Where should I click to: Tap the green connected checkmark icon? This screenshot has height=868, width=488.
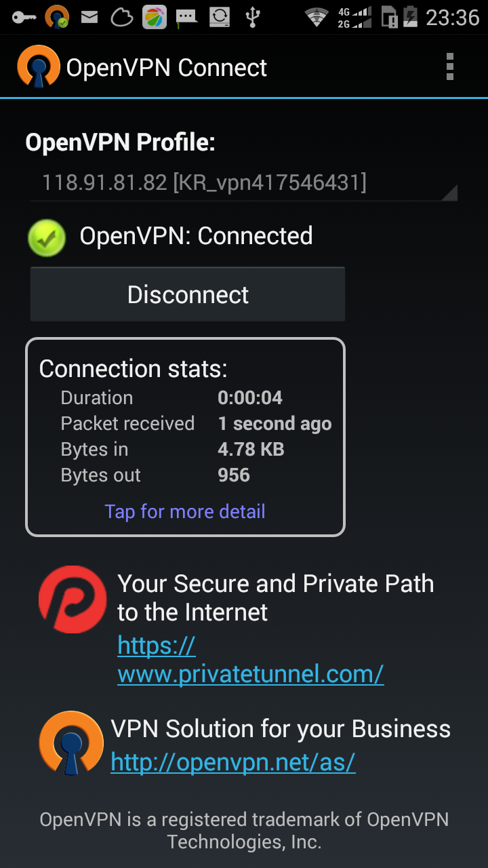coord(47,238)
